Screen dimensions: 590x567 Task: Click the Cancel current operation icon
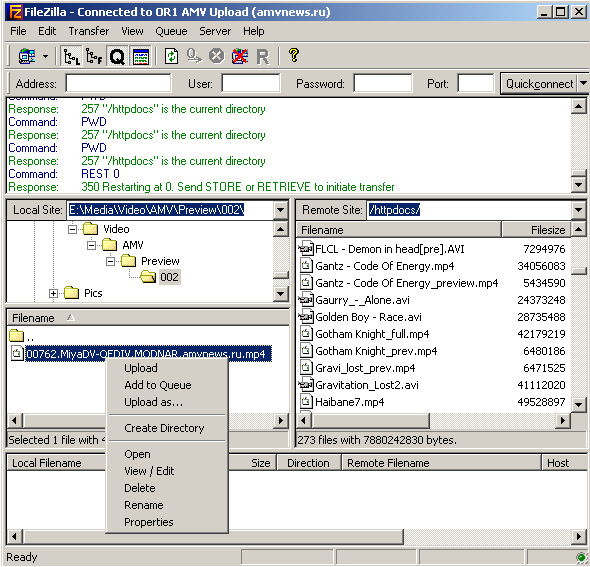(216, 56)
